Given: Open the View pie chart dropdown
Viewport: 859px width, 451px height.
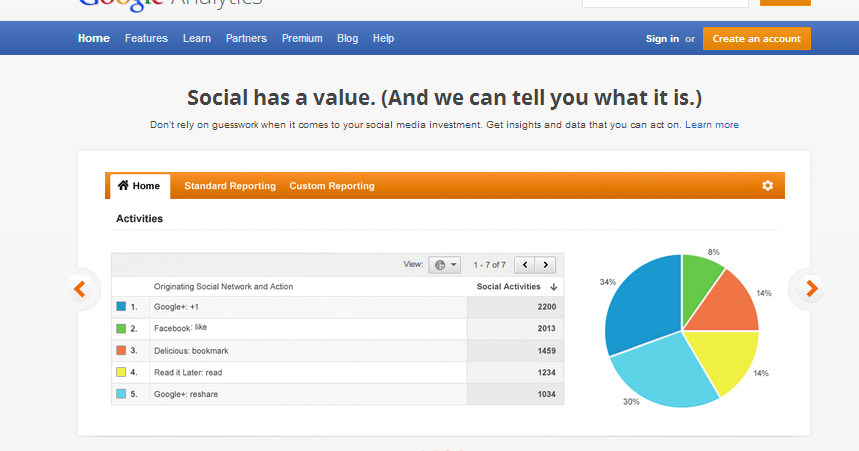Looking at the screenshot, I should click(444, 265).
